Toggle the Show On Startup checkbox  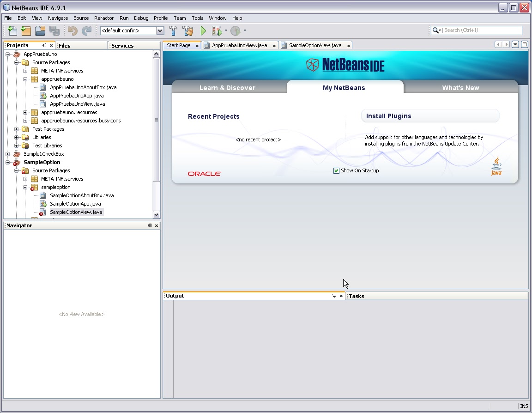[x=337, y=170]
